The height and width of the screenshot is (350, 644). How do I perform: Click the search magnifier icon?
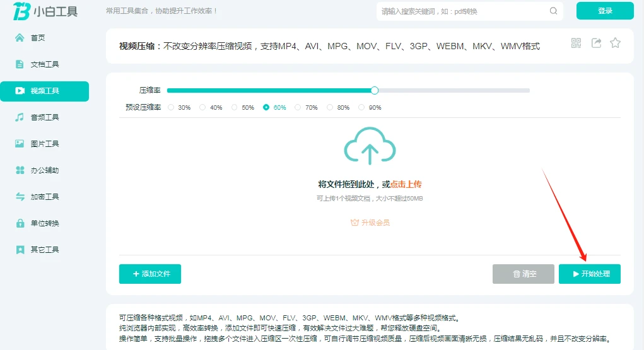(x=553, y=11)
